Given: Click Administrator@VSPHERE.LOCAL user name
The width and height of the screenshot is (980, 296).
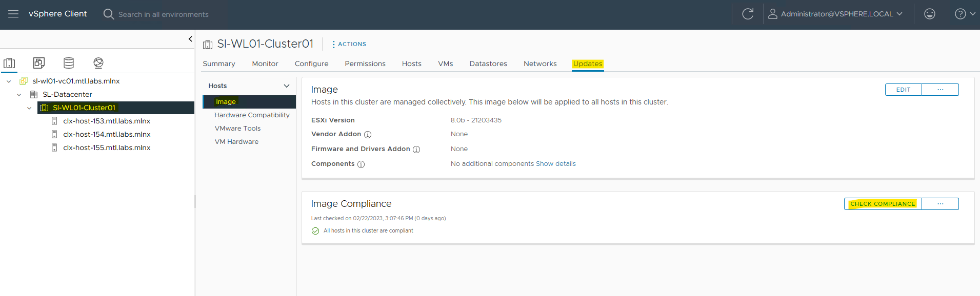Looking at the screenshot, I should (x=837, y=14).
